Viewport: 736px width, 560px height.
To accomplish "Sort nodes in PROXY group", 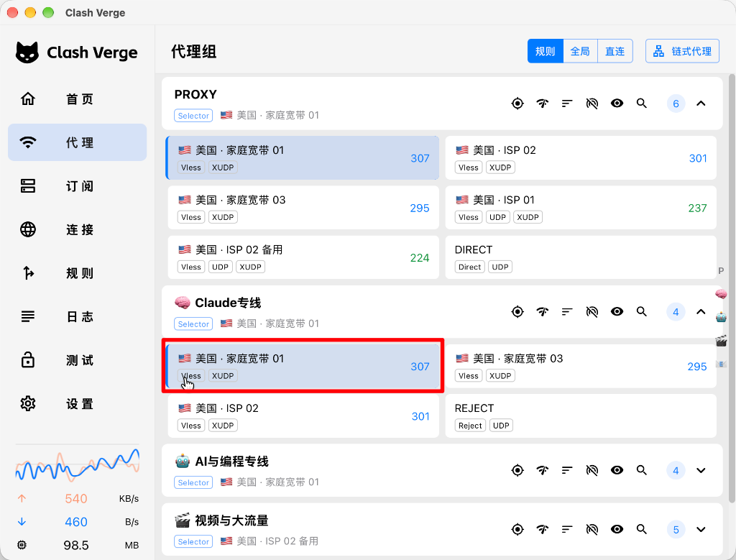I will coord(567,104).
